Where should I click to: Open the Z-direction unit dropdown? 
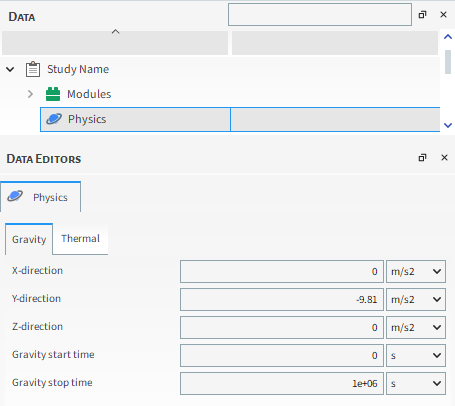coord(416,328)
